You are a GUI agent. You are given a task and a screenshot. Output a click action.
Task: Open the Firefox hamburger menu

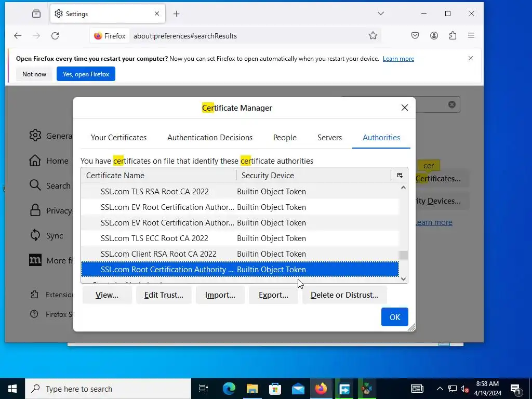coord(471,35)
